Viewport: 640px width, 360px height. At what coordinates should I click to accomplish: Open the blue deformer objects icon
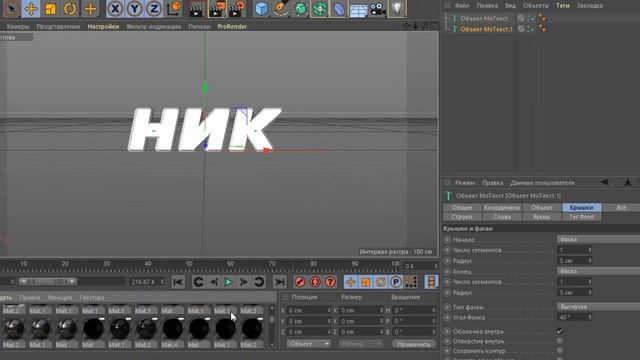tap(339, 8)
